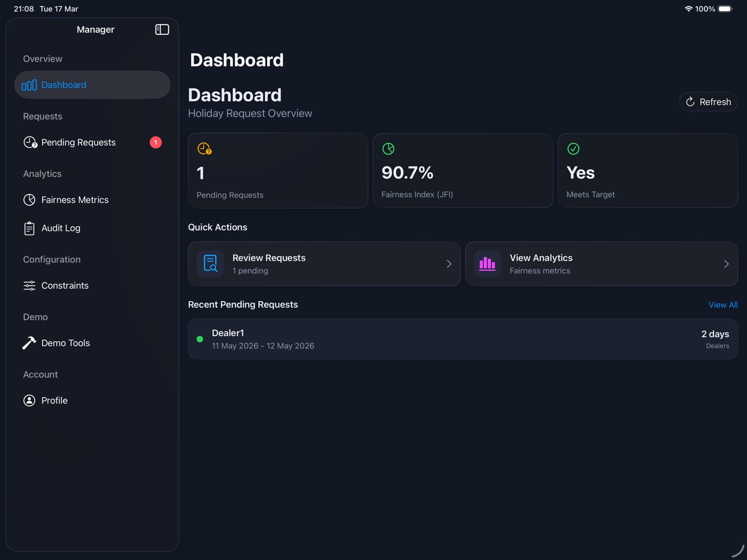Click the battery status icon
This screenshot has height=560, width=747.
(x=726, y=9)
